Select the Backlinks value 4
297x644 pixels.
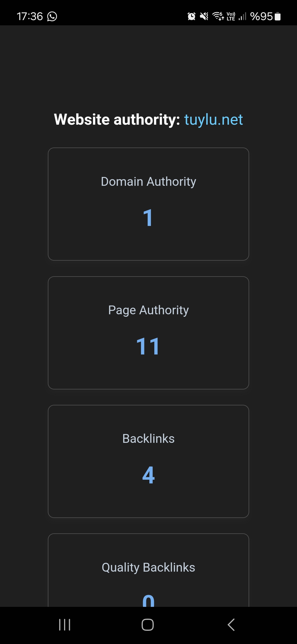[x=148, y=475]
